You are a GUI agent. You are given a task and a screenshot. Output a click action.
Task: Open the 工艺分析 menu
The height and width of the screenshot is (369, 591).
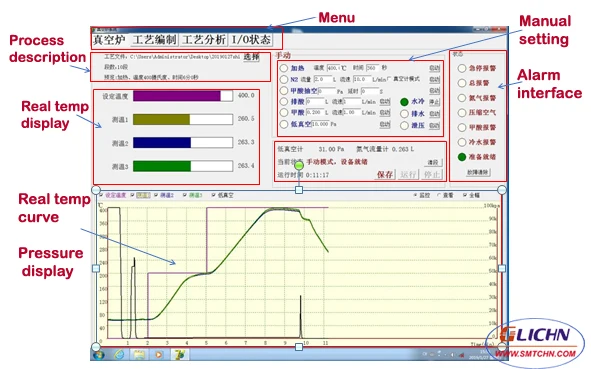[x=204, y=40]
